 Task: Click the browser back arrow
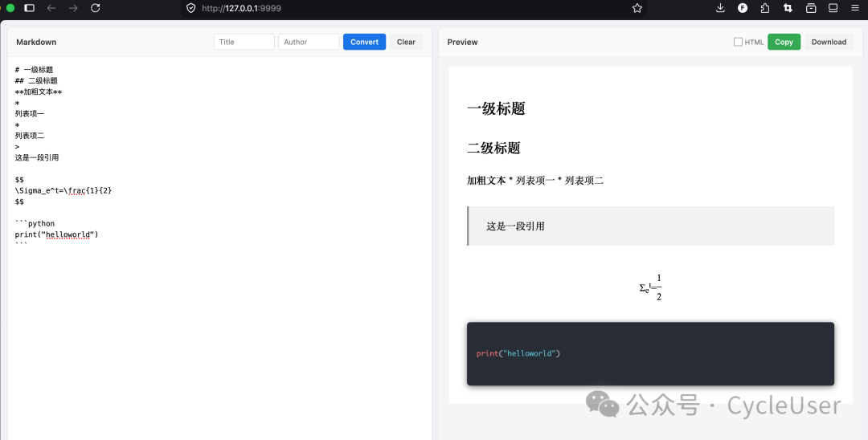[x=51, y=8]
